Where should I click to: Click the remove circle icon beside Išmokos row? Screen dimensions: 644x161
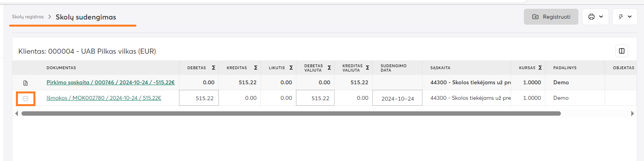[25, 99]
